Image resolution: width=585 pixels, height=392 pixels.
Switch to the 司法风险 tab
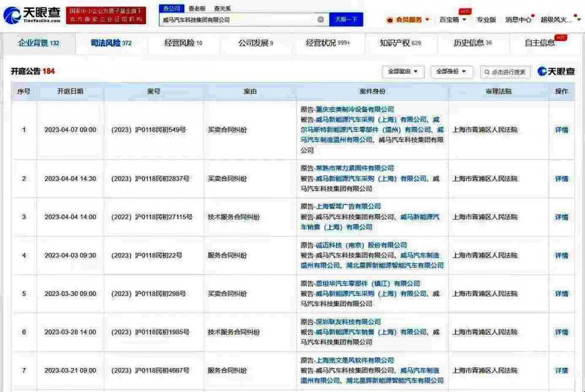111,43
